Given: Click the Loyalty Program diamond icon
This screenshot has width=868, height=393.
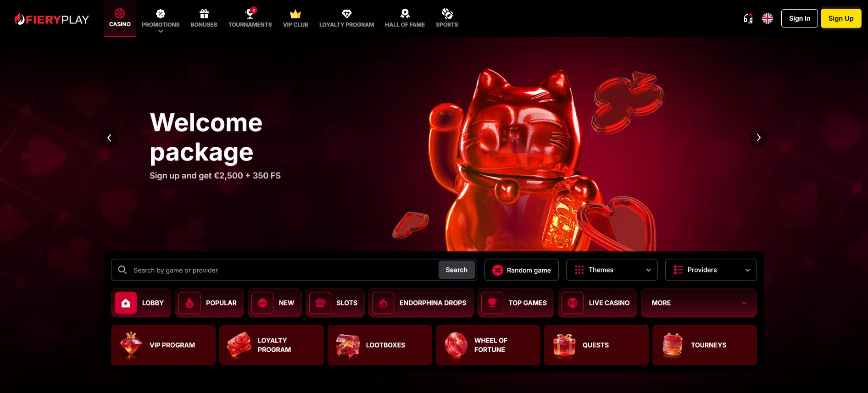Looking at the screenshot, I should click(x=347, y=14).
